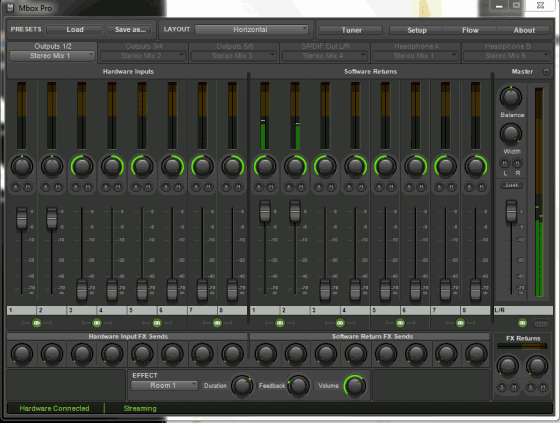
Task: Toggle stereo link for software returns 1-2
Action: tap(280, 323)
